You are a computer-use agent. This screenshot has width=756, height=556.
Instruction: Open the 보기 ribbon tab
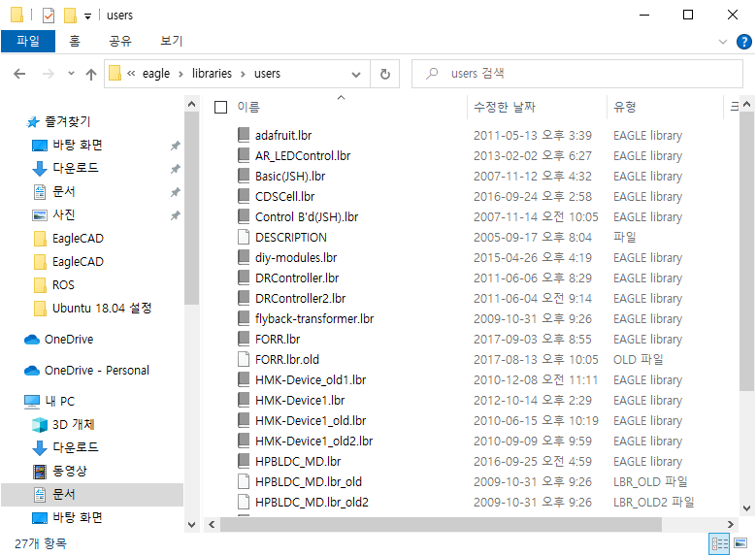pos(171,41)
